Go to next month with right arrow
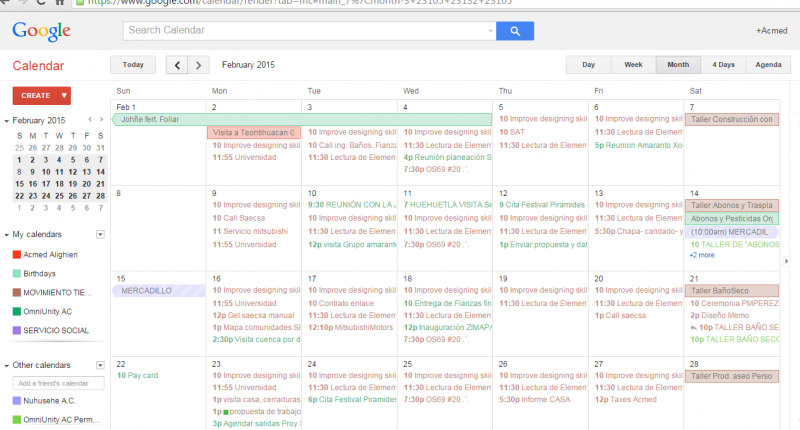The width and height of the screenshot is (800, 430). (x=198, y=65)
